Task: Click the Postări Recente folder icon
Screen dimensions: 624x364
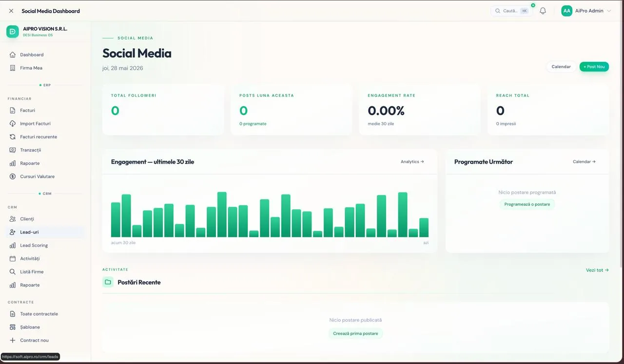Action: (x=108, y=282)
